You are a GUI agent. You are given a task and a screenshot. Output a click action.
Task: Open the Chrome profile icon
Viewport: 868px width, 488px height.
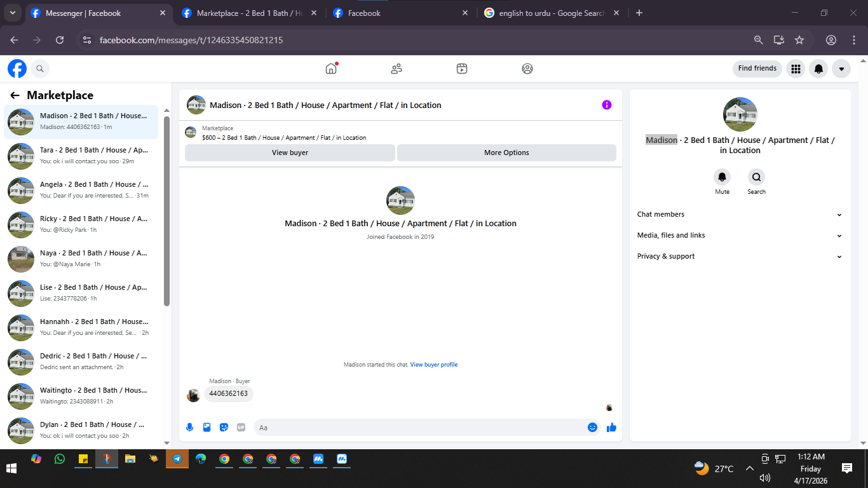point(831,40)
